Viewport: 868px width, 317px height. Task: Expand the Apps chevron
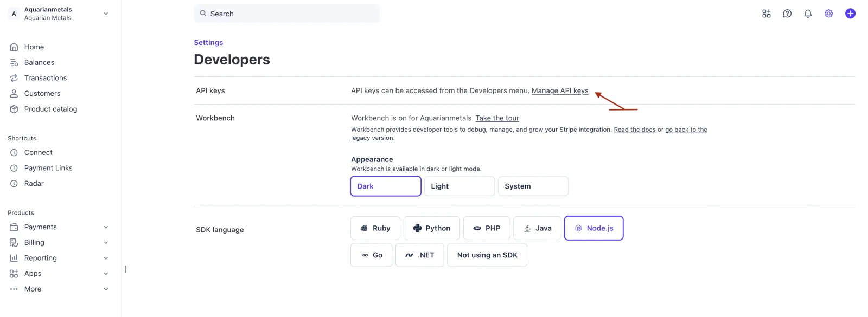[106, 274]
